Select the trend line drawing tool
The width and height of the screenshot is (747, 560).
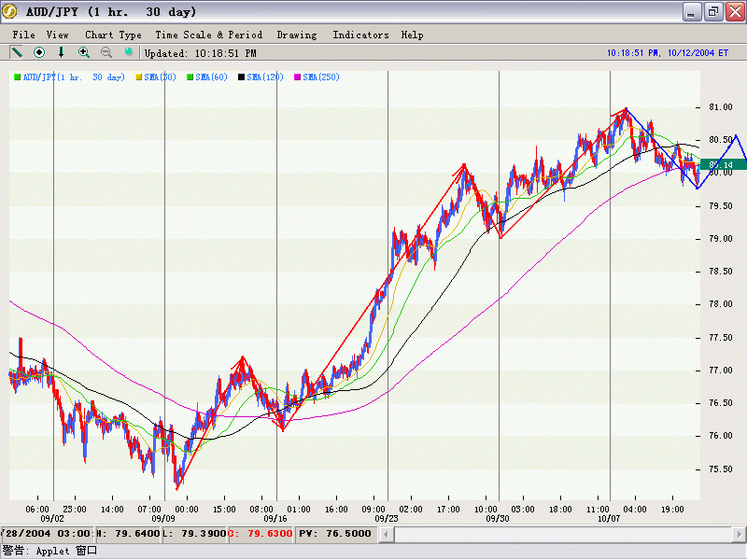[x=17, y=53]
